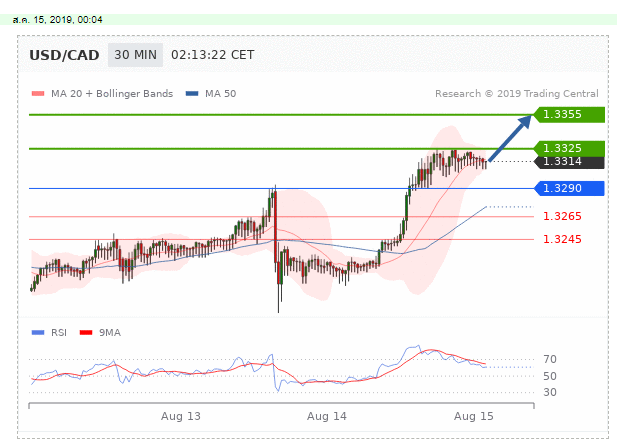Image resolution: width=617 pixels, height=439 pixels.
Task: Click the USD/CAD pair title
Action: pos(64,55)
